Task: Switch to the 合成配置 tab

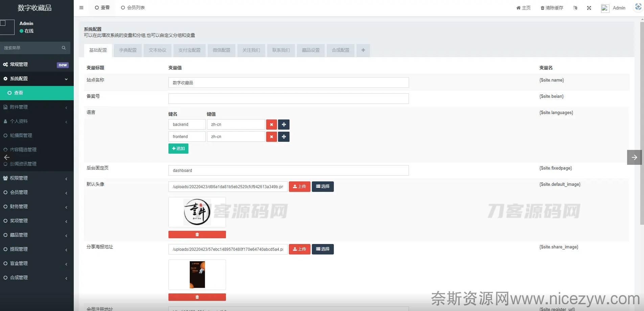Action: [340, 50]
